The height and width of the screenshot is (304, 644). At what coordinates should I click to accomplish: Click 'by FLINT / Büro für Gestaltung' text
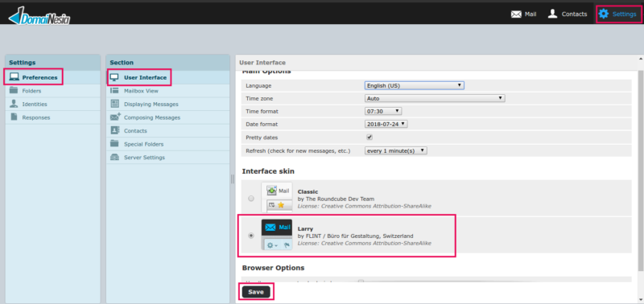click(x=355, y=236)
